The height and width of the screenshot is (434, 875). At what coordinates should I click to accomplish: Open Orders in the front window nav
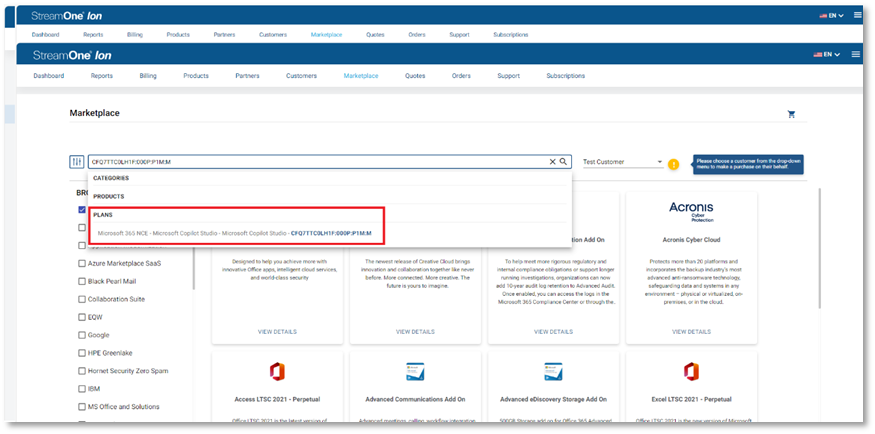[461, 76]
